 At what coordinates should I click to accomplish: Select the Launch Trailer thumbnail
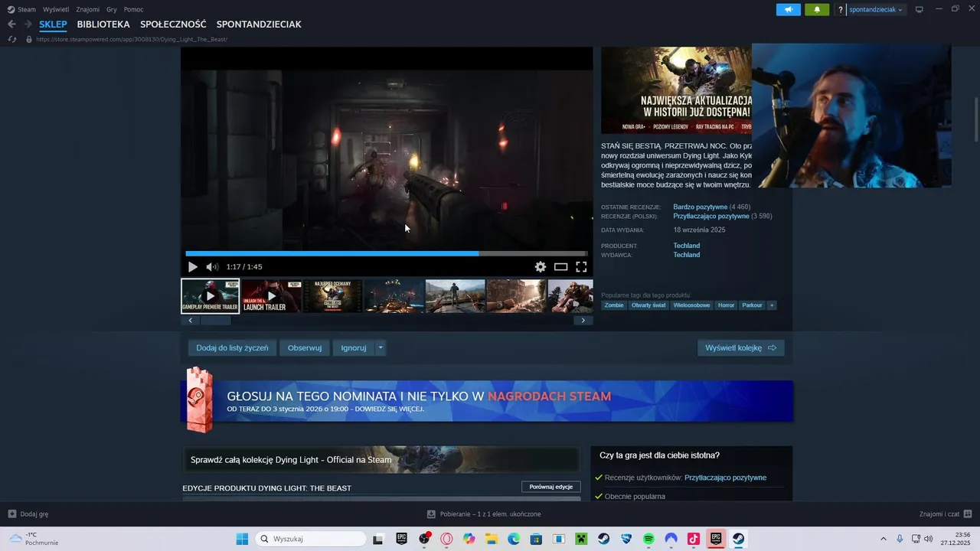click(272, 296)
